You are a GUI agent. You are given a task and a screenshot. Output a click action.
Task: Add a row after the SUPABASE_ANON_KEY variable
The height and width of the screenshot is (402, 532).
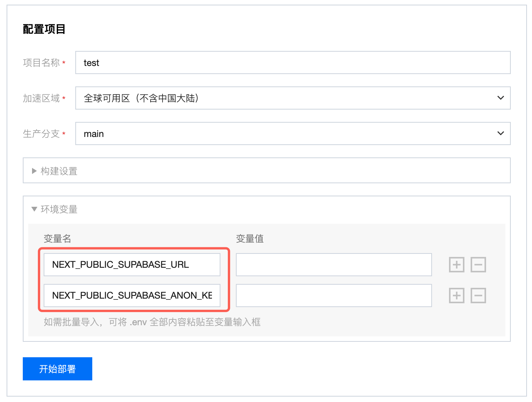pyautogui.click(x=456, y=296)
